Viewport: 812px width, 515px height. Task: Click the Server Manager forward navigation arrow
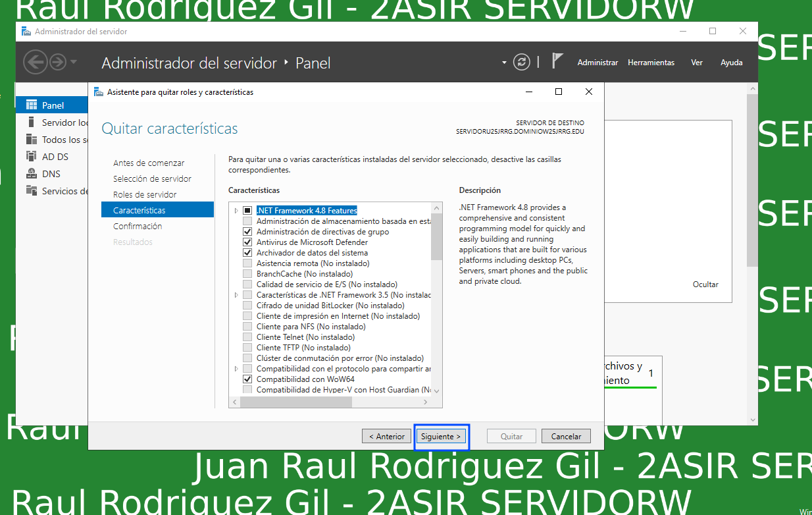[58, 62]
